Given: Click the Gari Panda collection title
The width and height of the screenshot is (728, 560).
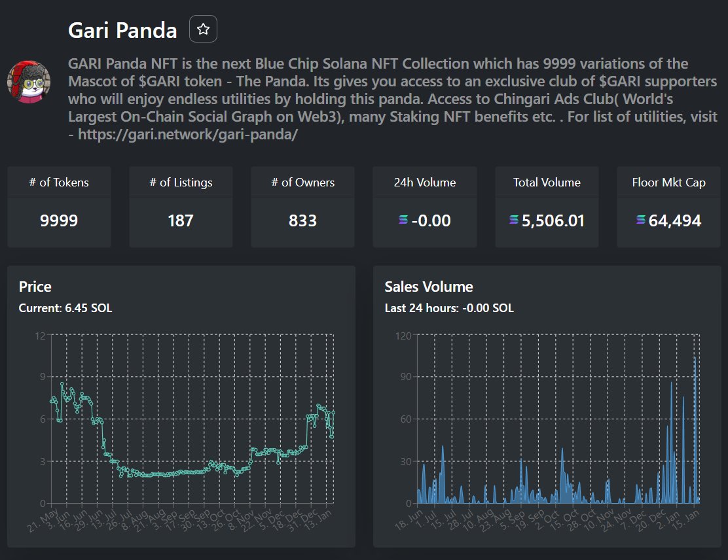Looking at the screenshot, I should pos(122,30).
